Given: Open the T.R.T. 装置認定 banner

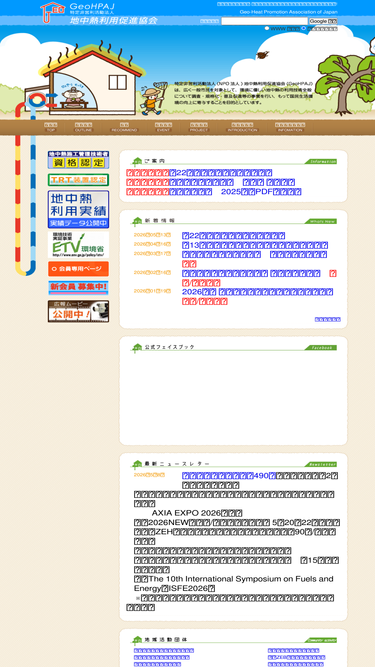Looking at the screenshot, I should point(78,180).
